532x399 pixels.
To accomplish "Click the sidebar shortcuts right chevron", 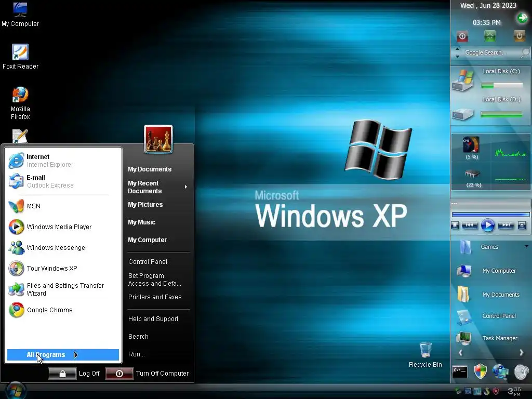I will pos(521,353).
